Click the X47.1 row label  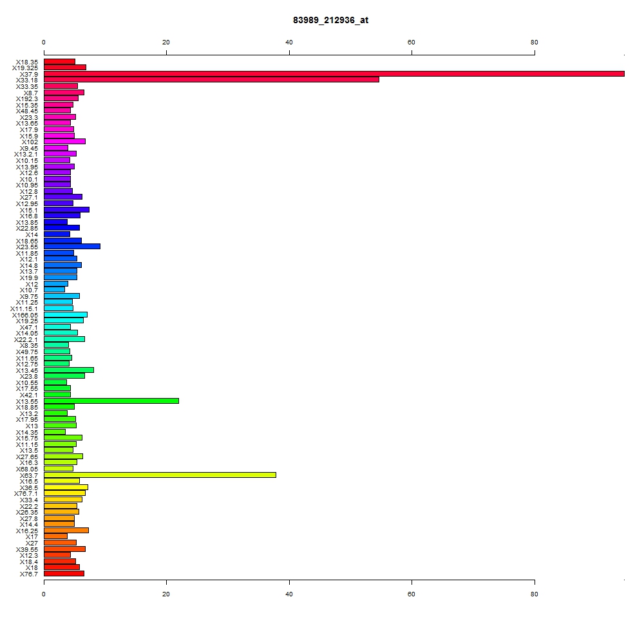coord(29,327)
